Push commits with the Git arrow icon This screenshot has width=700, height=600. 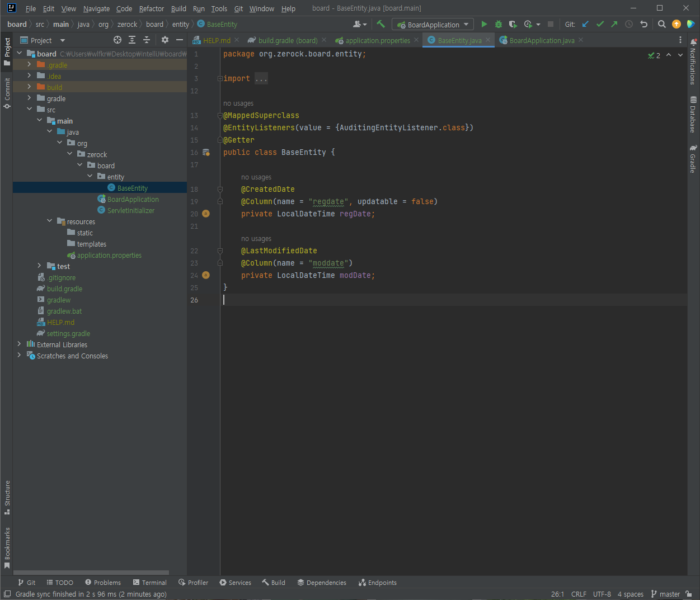[614, 24]
